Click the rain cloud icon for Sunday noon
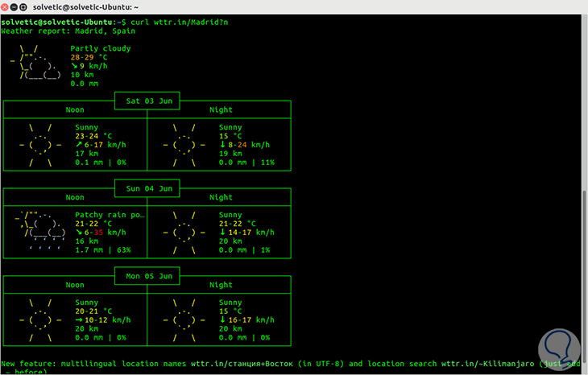This screenshot has height=375, width=588. tap(40, 231)
